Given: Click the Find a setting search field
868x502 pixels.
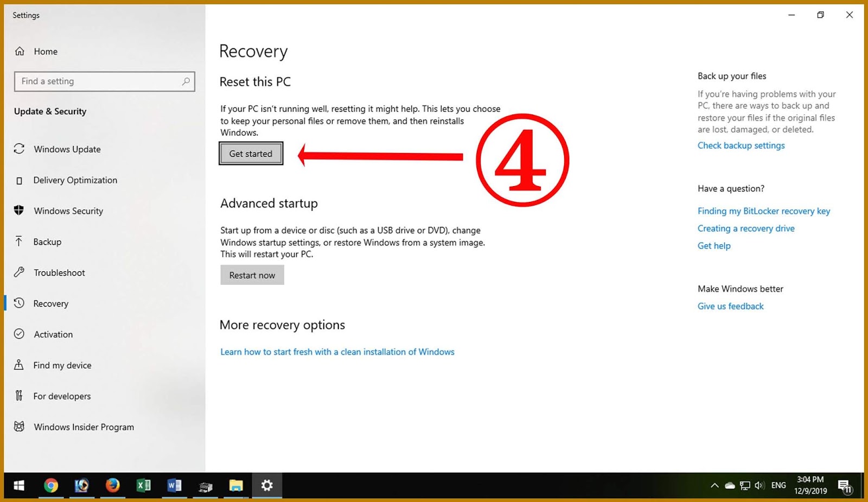Looking at the screenshot, I should point(105,81).
